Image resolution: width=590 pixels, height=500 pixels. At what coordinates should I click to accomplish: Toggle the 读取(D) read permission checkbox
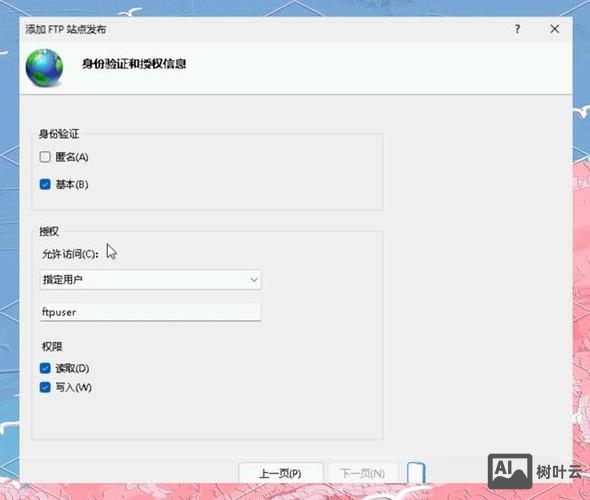tap(45, 368)
